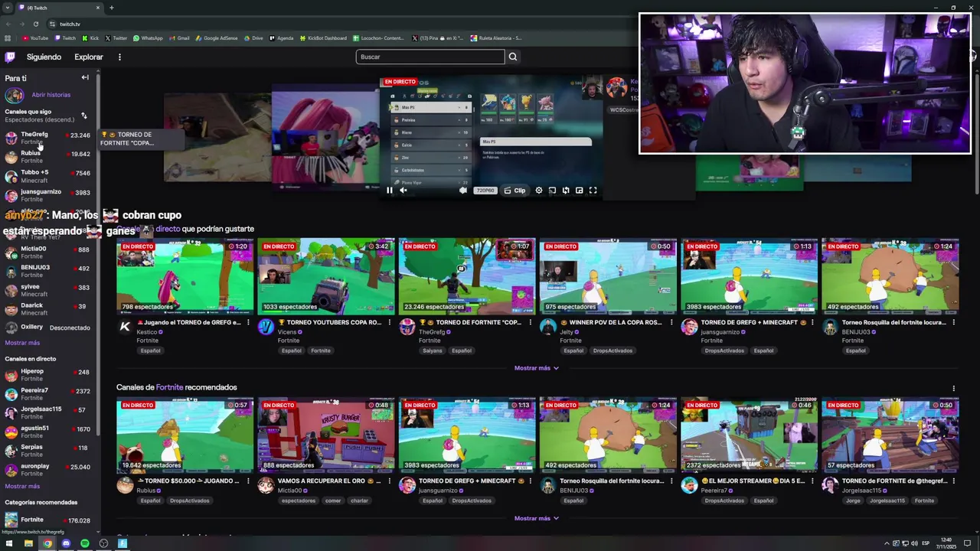Expand Fortnite channels row with Mostrar más
Viewport: 980px width, 551px height.
(x=536, y=518)
